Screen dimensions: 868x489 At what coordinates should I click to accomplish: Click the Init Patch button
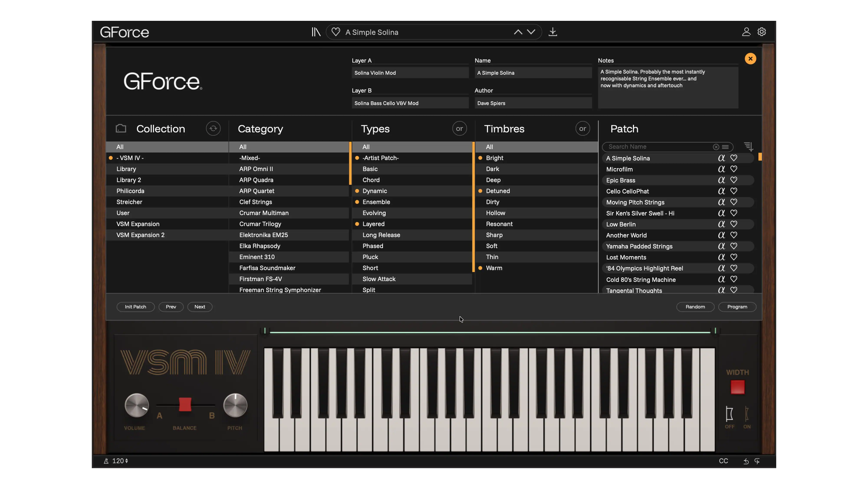[x=135, y=307]
